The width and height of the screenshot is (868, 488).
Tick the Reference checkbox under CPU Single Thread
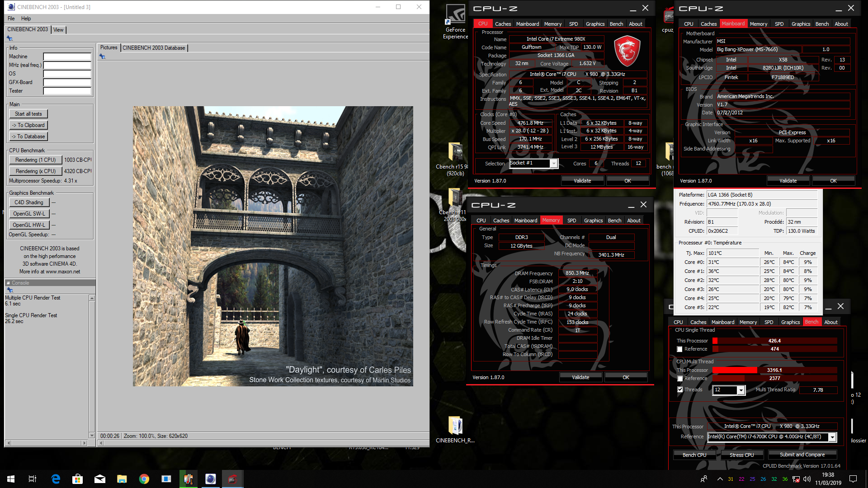coord(679,349)
